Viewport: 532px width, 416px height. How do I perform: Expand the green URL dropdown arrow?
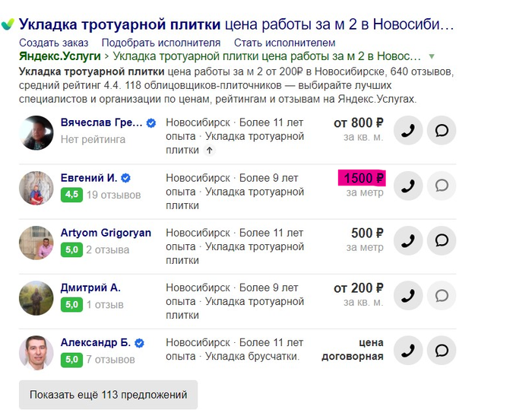coord(432,57)
